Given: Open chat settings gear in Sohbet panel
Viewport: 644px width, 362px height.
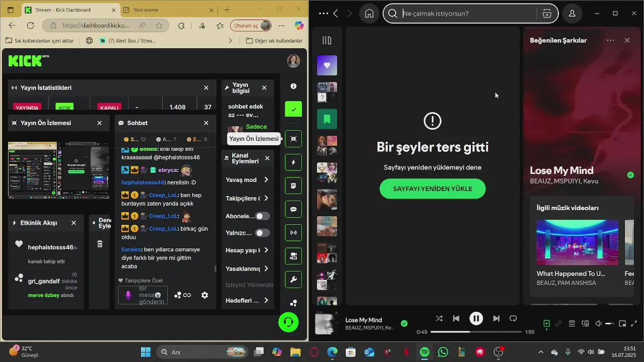Looking at the screenshot, I should (x=205, y=295).
